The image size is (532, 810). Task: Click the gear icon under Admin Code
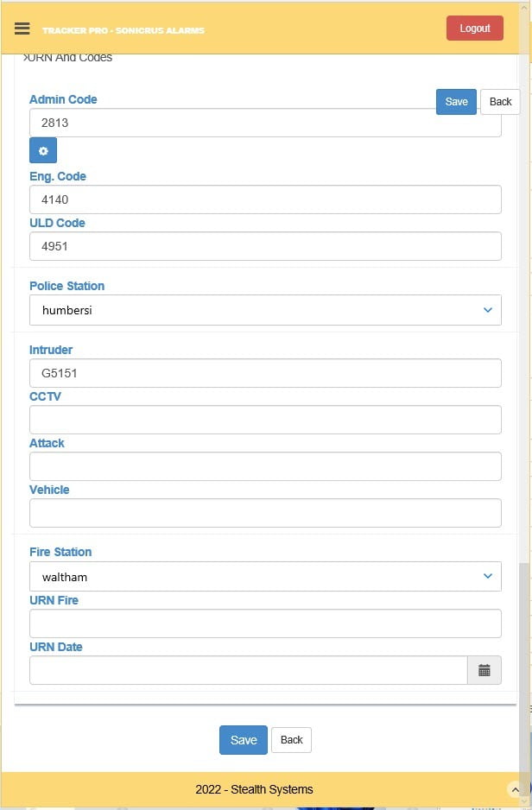43,150
